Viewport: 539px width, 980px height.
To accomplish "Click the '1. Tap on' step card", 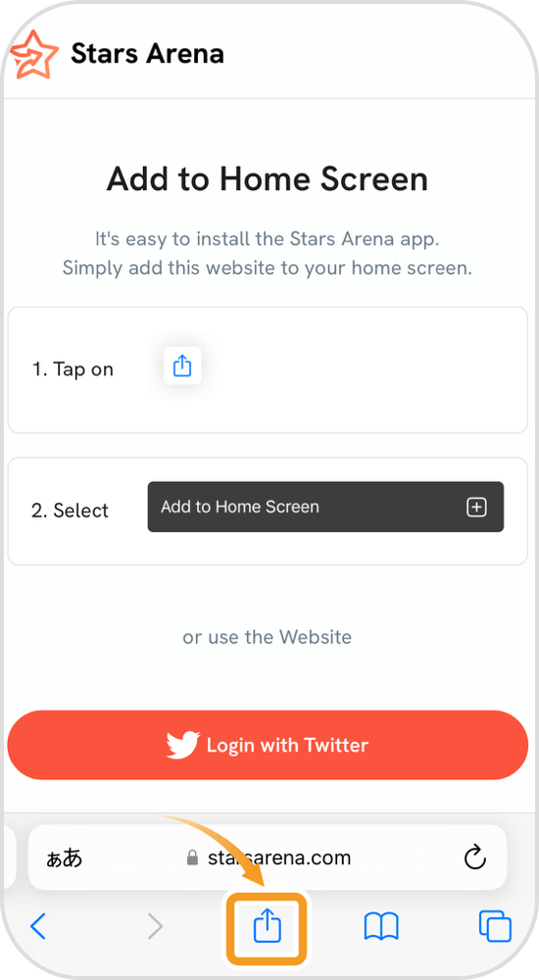I will click(x=268, y=370).
